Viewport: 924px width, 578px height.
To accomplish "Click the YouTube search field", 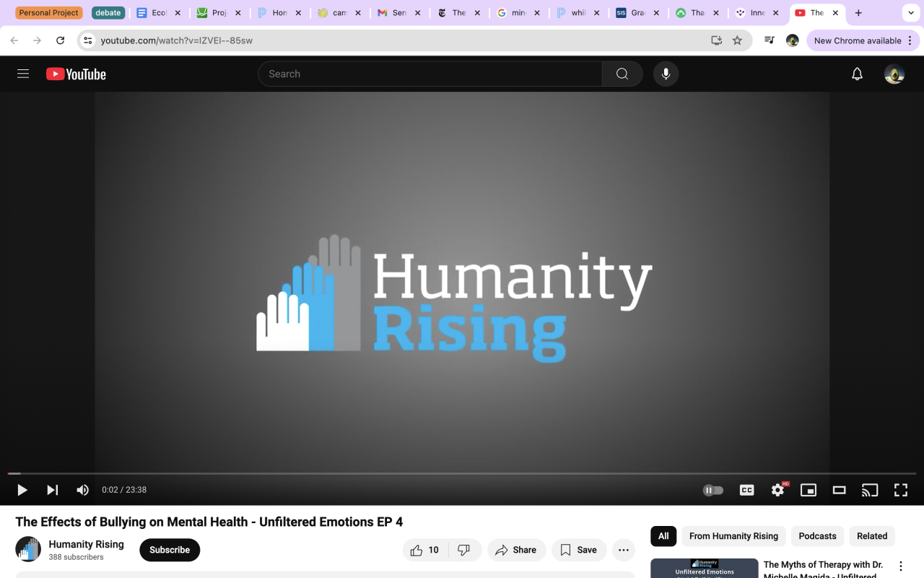I will pyautogui.click(x=430, y=74).
